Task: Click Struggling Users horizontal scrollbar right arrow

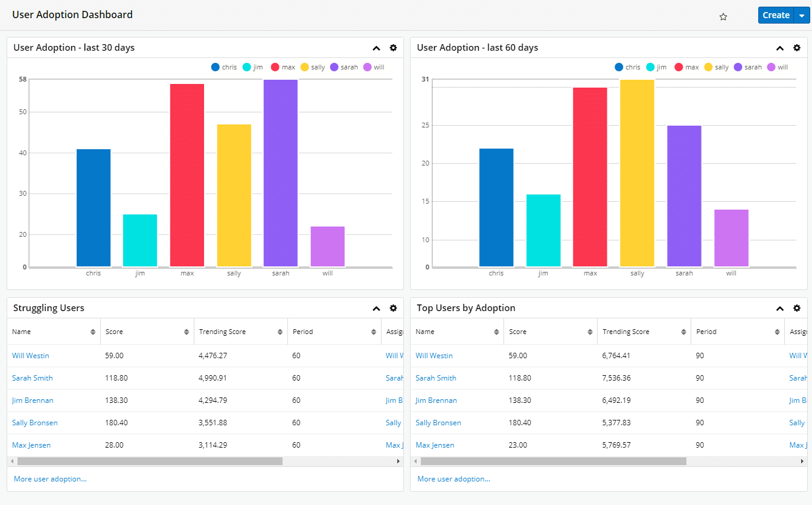Action: point(398,461)
